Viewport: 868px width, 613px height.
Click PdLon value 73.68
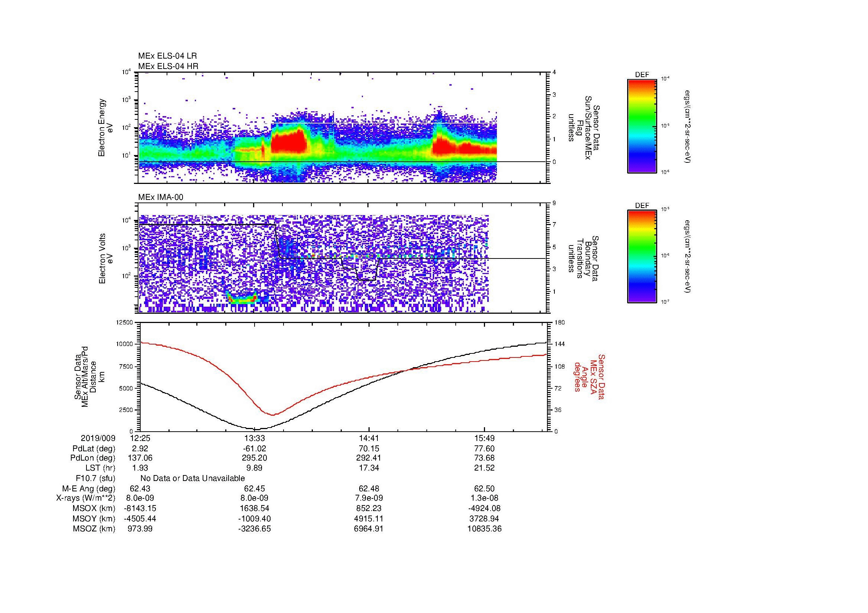click(484, 458)
